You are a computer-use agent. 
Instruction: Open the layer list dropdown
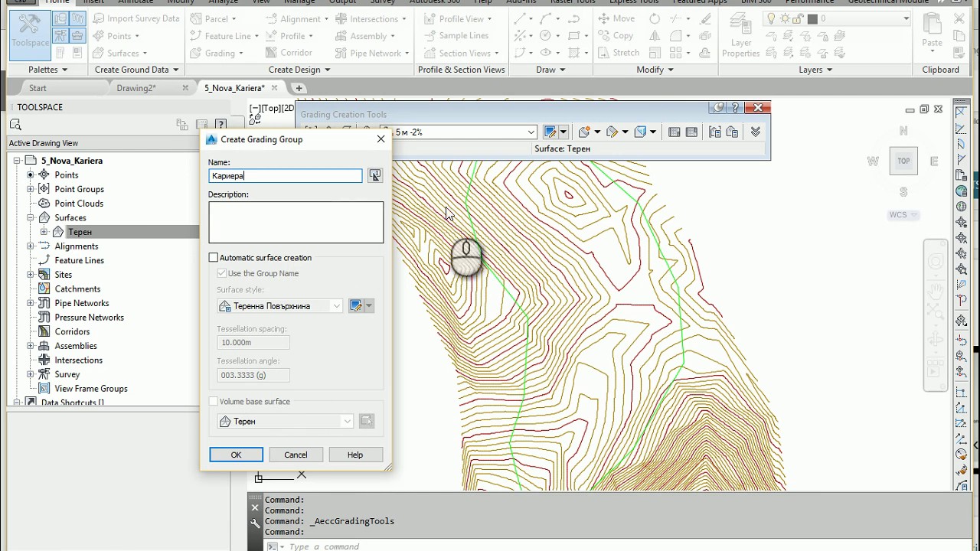click(906, 18)
